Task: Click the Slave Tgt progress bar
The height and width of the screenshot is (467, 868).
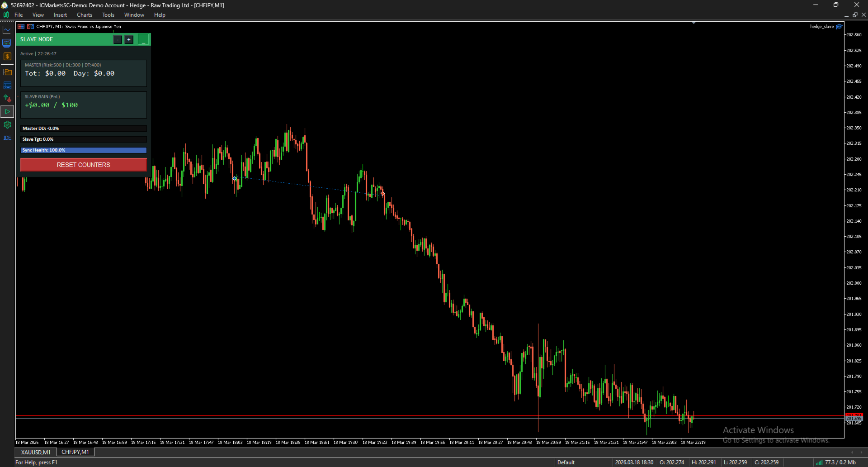Action: pos(84,139)
